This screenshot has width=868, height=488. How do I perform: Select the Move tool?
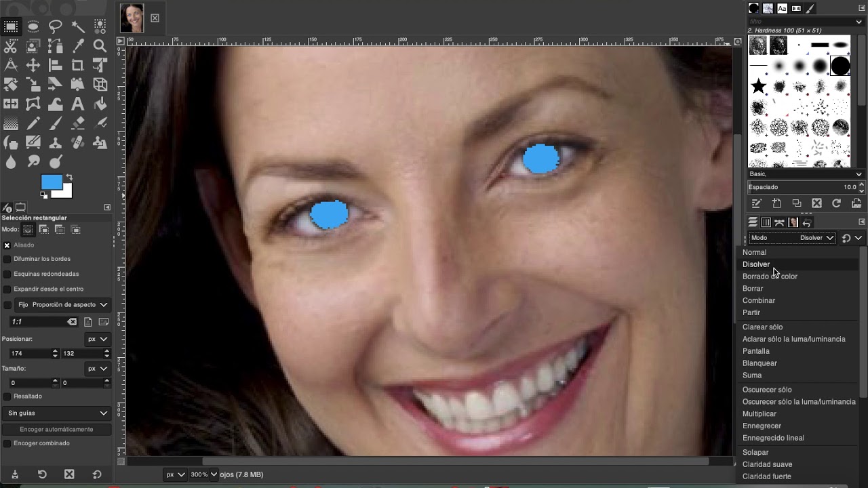click(33, 65)
